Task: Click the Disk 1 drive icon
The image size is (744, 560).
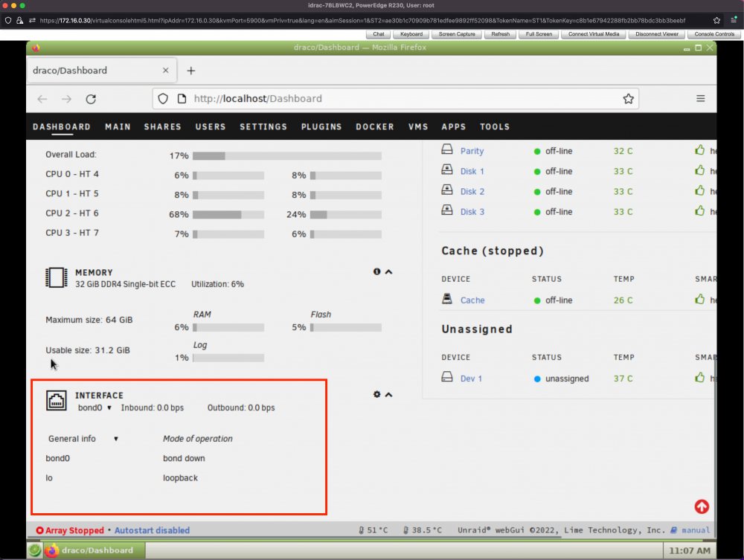Action: [x=447, y=170]
